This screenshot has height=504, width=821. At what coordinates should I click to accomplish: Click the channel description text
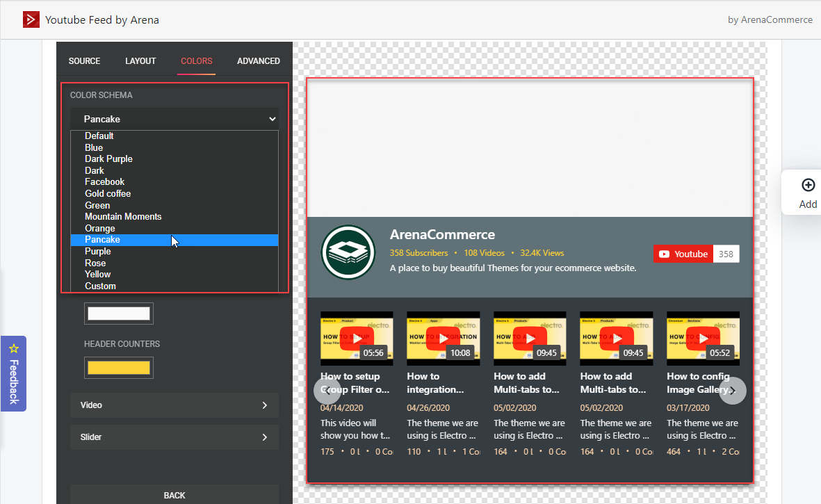(513, 268)
